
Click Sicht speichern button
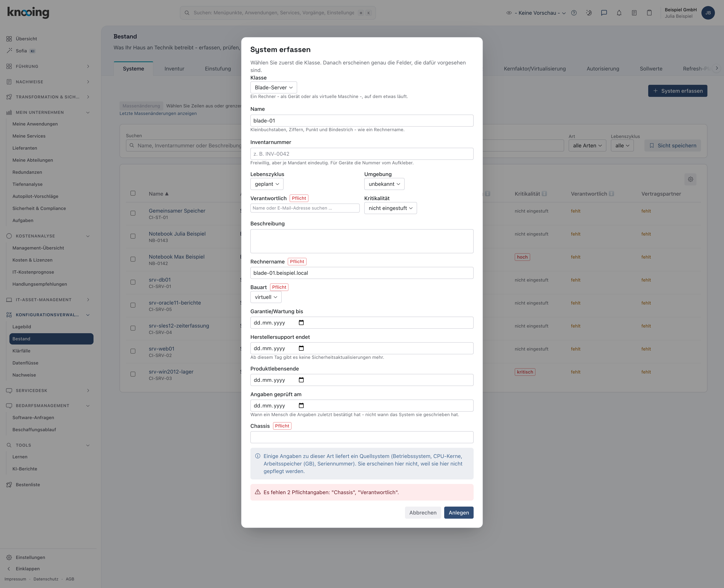click(673, 146)
